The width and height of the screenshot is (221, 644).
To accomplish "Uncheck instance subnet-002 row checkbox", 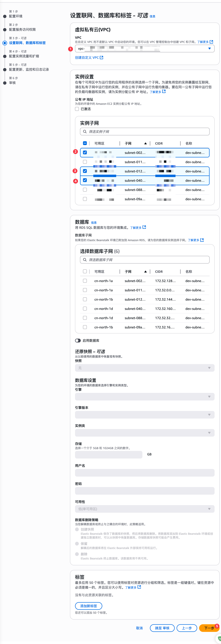I will (85, 153).
